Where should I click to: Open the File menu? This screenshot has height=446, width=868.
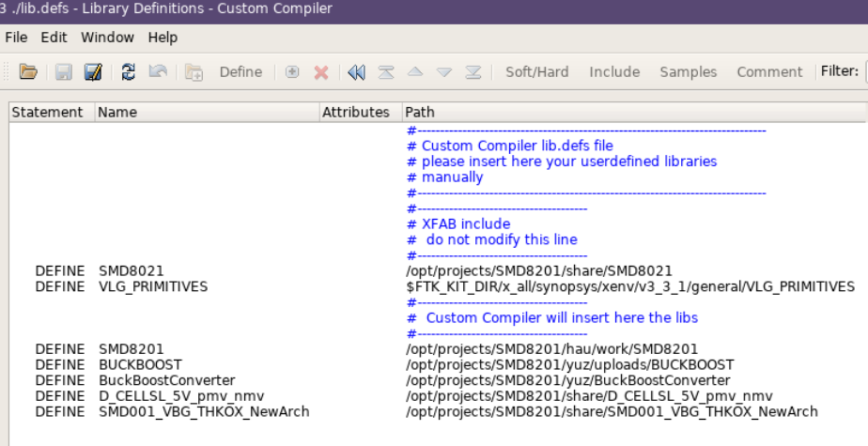[16, 38]
